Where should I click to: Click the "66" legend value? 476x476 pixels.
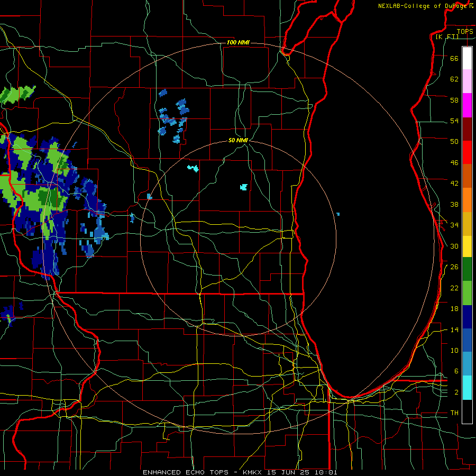pos(454,58)
